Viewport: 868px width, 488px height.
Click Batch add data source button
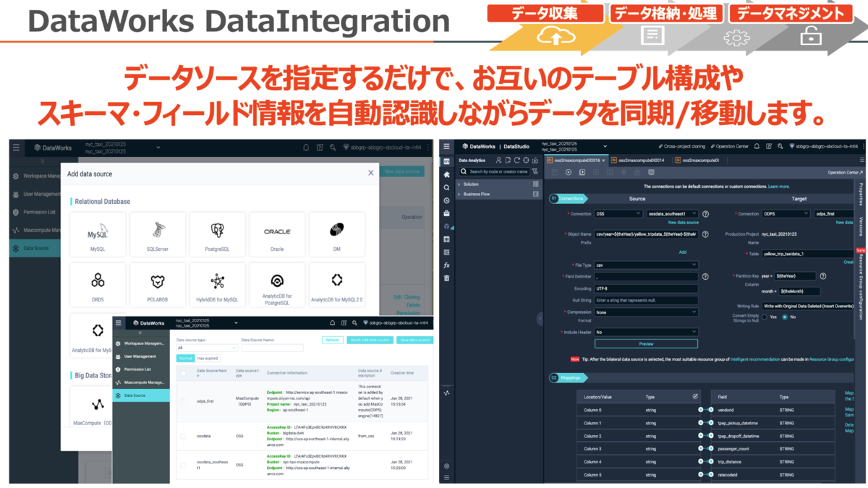370,340
